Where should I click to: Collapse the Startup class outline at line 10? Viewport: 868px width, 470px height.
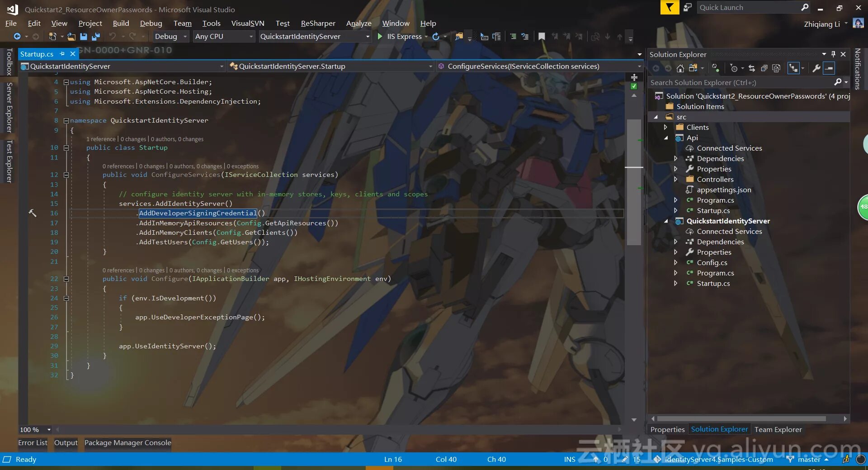point(66,148)
